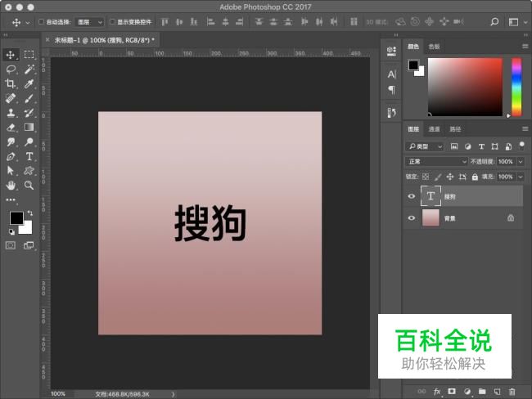Select the Lasso tool

tap(11, 69)
